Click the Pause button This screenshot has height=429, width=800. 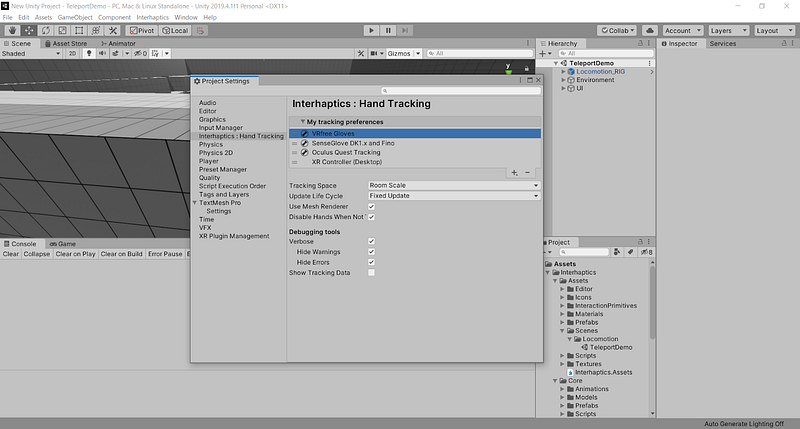click(388, 31)
